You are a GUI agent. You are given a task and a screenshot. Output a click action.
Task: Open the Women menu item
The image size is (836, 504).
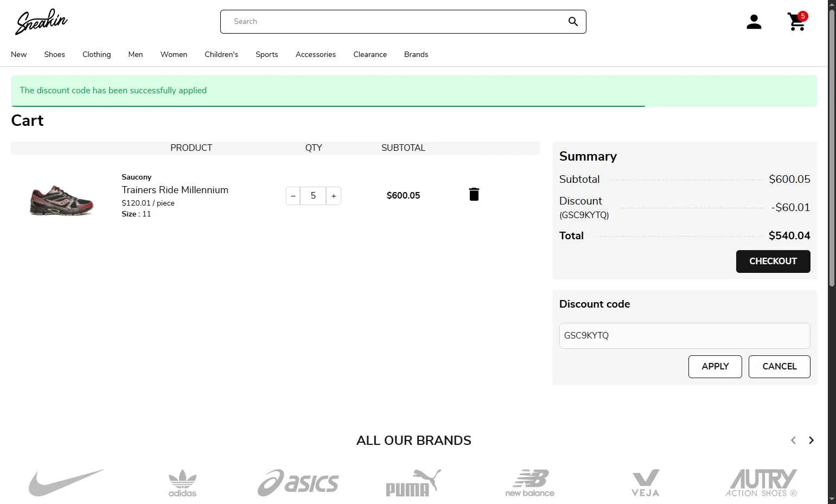tap(174, 54)
